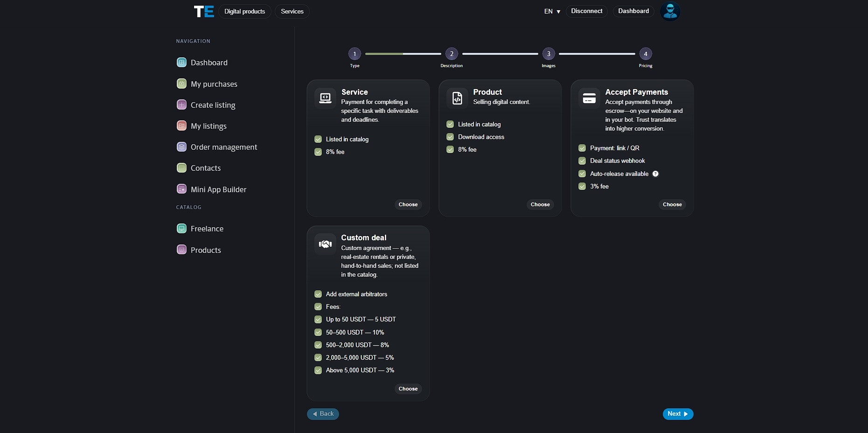Click the Mini App Builder icon
The width and height of the screenshot is (868, 433).
[x=182, y=189]
